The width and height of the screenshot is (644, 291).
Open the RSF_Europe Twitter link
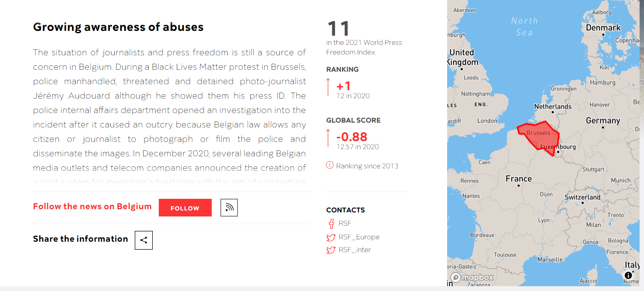tap(359, 237)
